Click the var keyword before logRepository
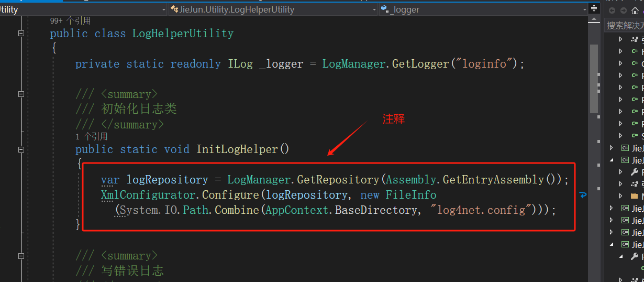This screenshot has height=282, width=644. [110, 180]
